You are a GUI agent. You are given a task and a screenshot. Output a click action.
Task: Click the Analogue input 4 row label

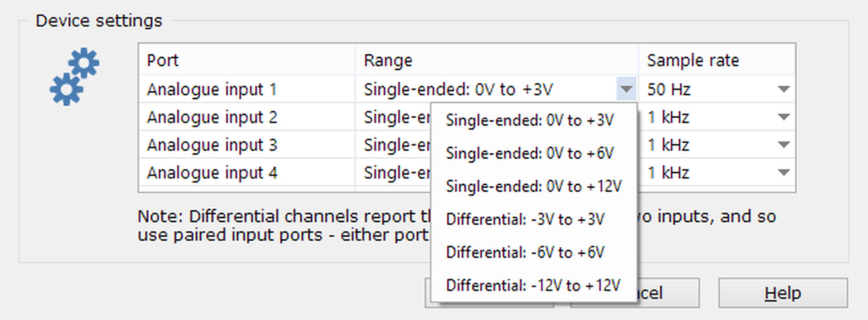(212, 173)
